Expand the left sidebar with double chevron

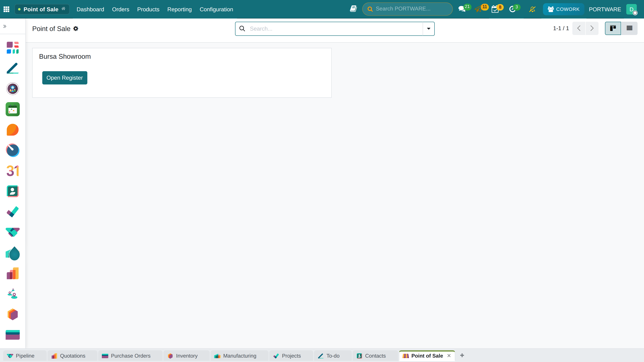(x=5, y=26)
